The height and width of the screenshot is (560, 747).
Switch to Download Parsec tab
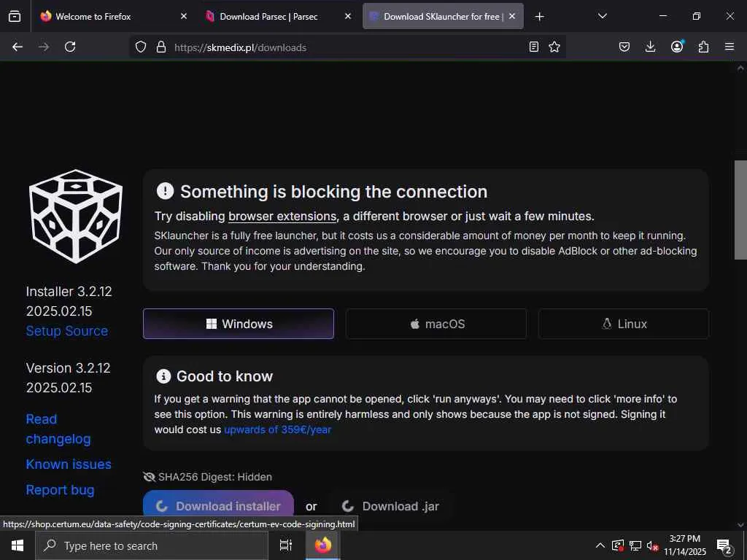279,16
